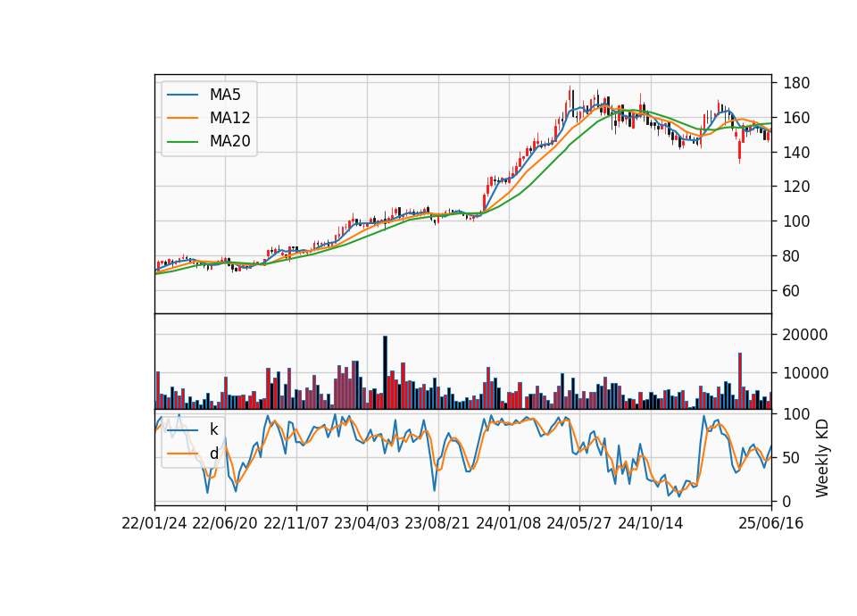The height and width of the screenshot is (616, 857).
Task: Click the 24/10/14 date label
Action: click(651, 523)
